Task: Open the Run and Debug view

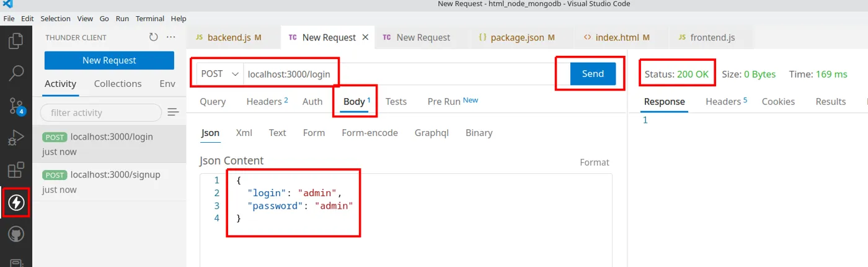Action: (16, 138)
